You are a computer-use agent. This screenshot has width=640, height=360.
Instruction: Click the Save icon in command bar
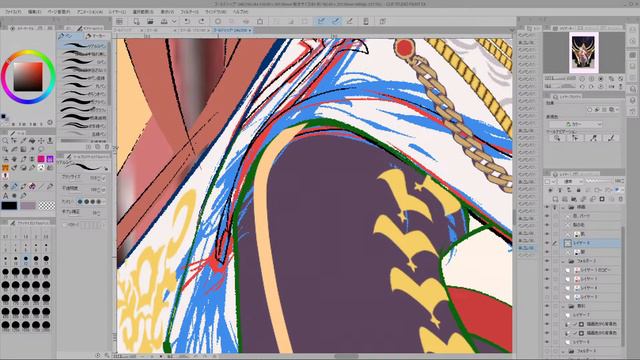164,21
